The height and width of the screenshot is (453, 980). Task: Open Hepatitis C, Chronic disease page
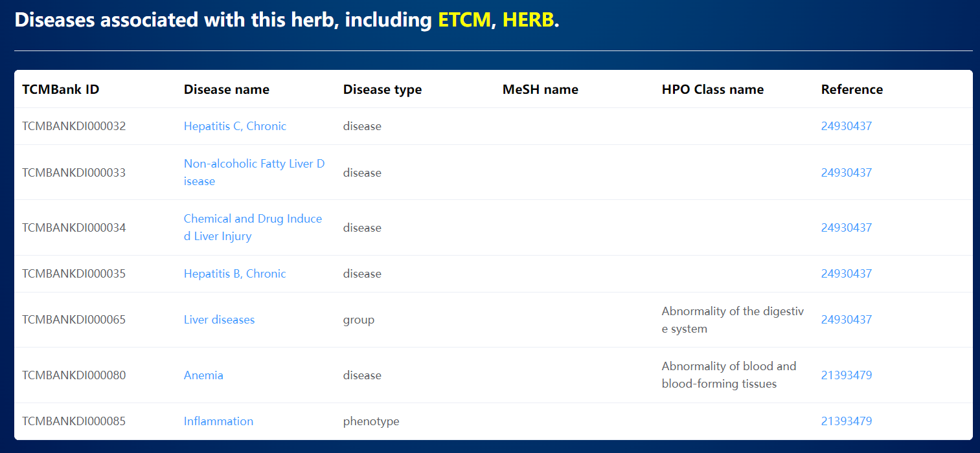pyautogui.click(x=235, y=126)
